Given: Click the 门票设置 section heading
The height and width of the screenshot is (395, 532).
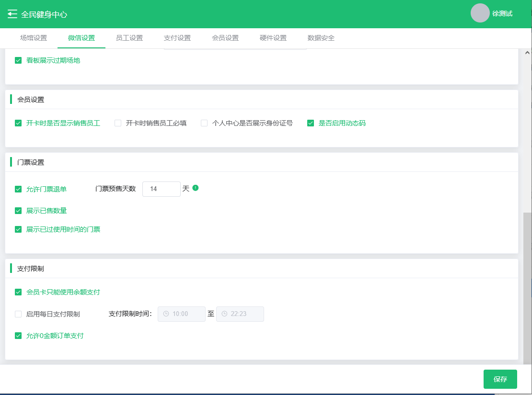Looking at the screenshot, I should coord(31,162).
